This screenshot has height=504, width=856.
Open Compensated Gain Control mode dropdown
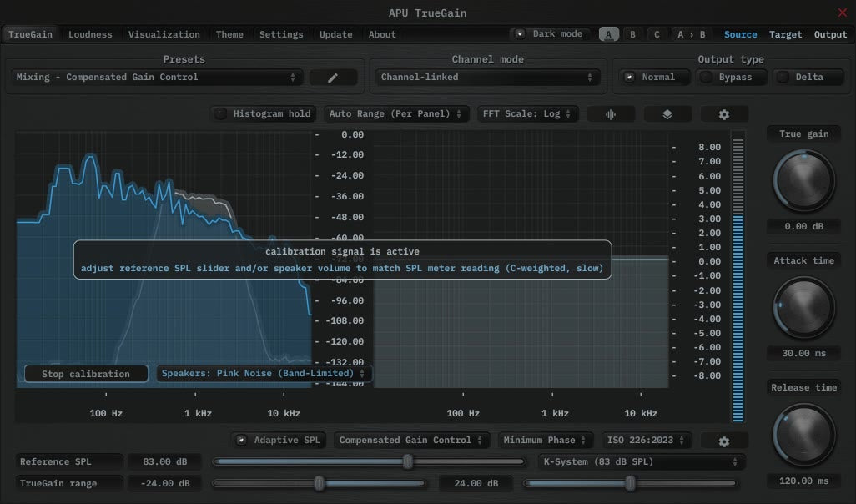pos(411,440)
